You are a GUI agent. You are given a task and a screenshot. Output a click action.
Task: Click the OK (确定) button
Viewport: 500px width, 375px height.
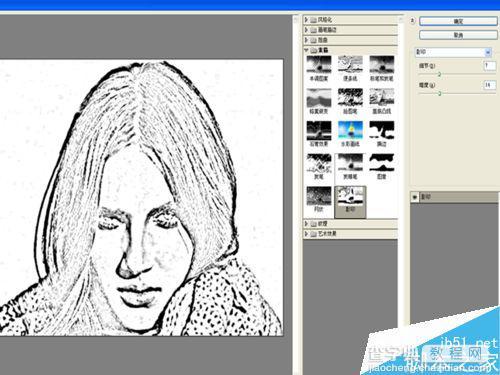458,21
